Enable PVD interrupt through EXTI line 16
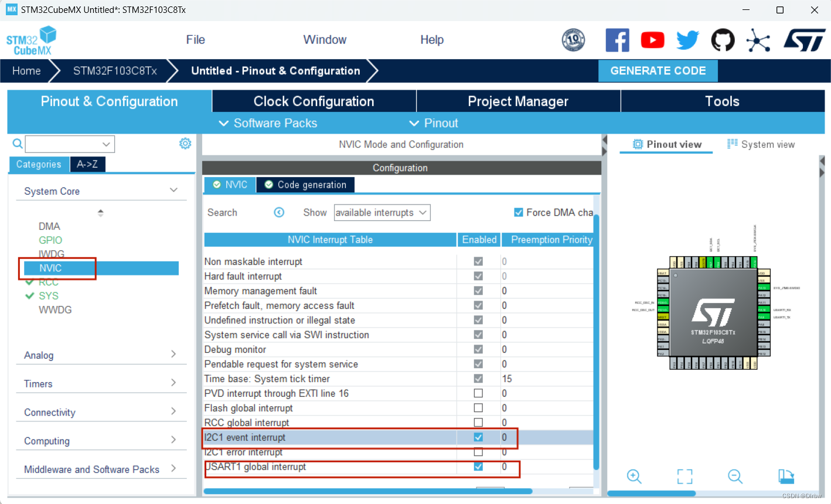Screen dimensions: 831x504 478,393
